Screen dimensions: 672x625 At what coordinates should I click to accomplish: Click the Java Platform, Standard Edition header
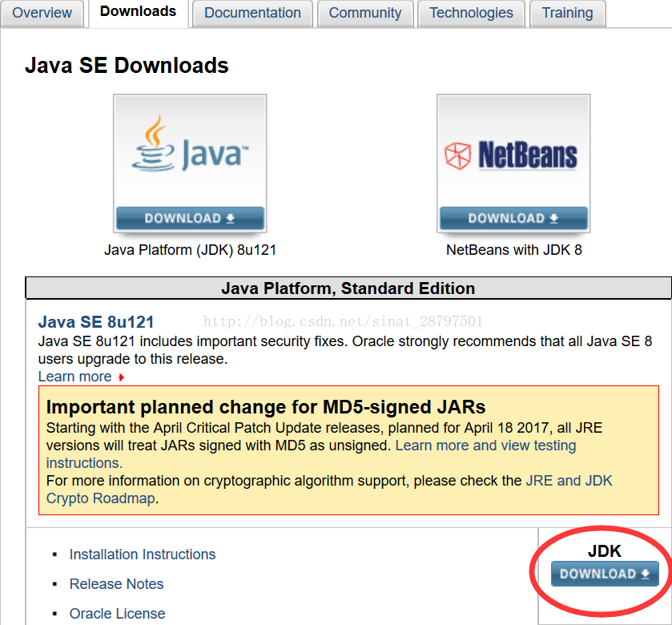click(348, 288)
